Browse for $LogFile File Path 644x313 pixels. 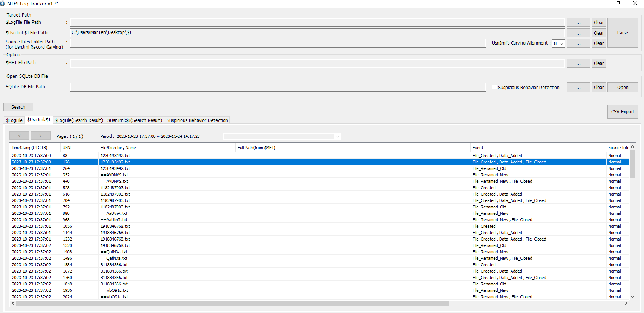578,23
